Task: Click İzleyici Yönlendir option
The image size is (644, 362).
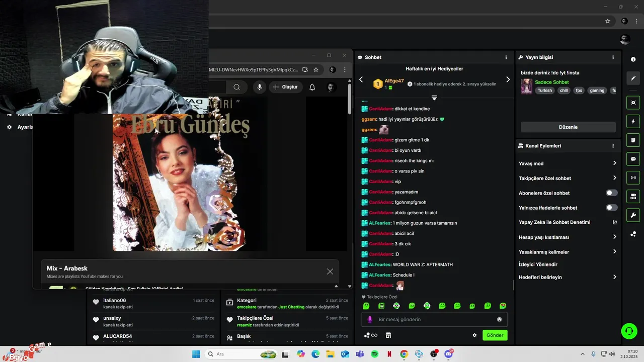Action: click(x=538, y=264)
